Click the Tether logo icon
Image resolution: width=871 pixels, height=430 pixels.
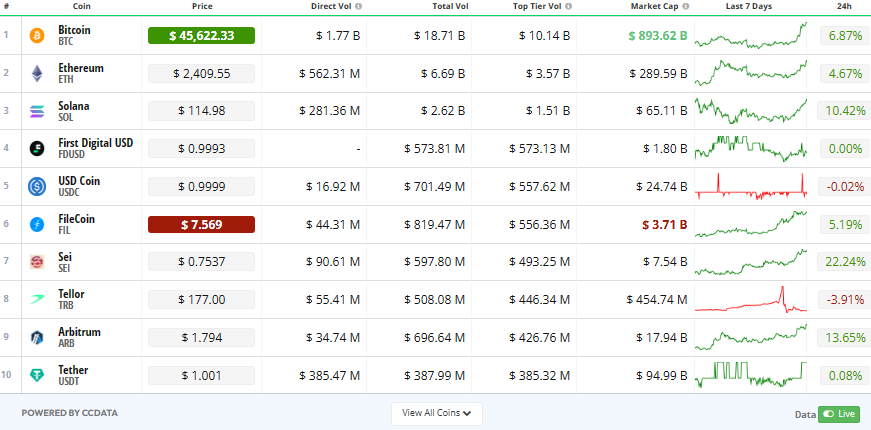point(37,376)
